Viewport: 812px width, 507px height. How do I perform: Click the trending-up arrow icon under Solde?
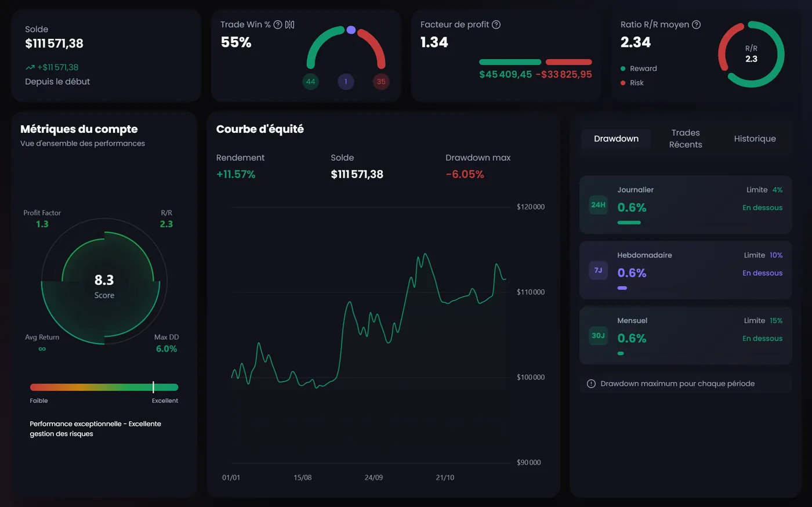[30, 67]
